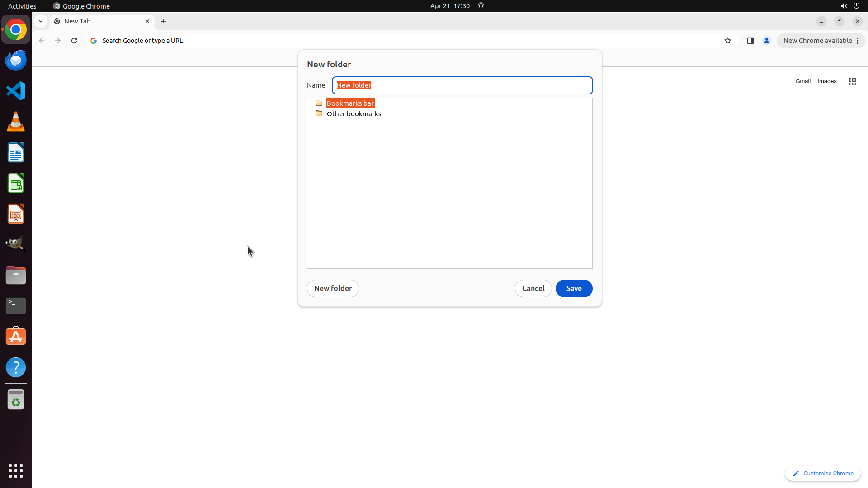
Task: Open the tab search dropdown arrow
Action: point(41,21)
